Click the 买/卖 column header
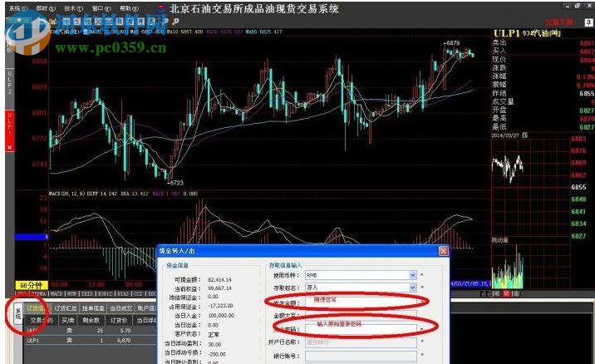The image size is (595, 364). point(68,320)
